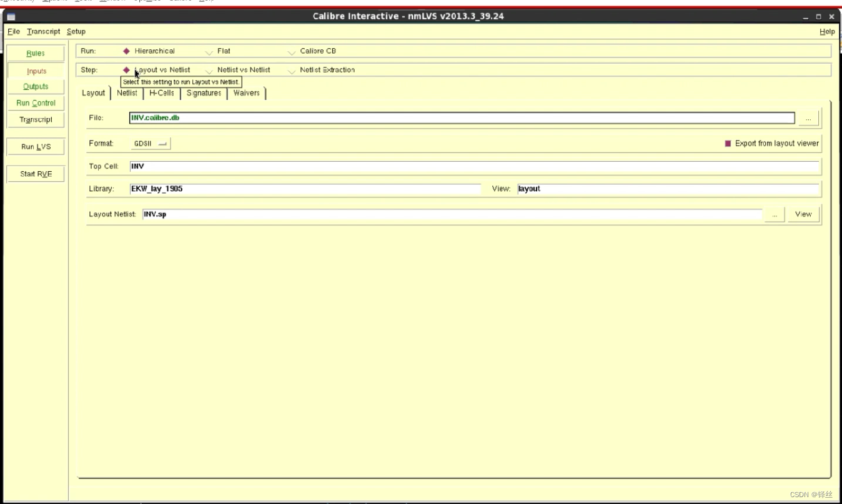This screenshot has width=842, height=504.
Task: Close the Calibre Interactive window
Action: coord(831,17)
